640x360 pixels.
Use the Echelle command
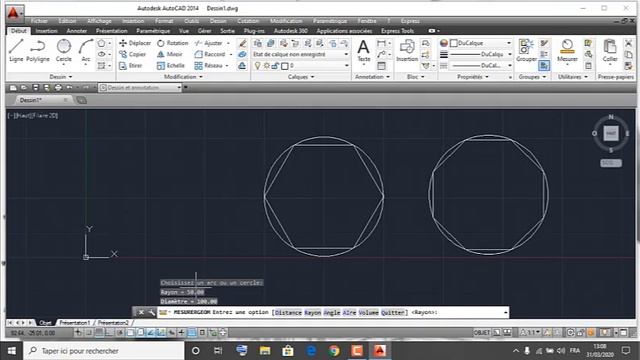click(171, 66)
